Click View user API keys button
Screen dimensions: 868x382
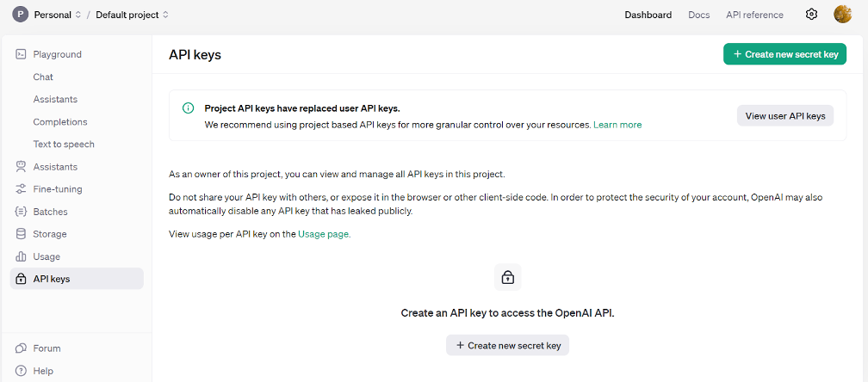point(785,116)
